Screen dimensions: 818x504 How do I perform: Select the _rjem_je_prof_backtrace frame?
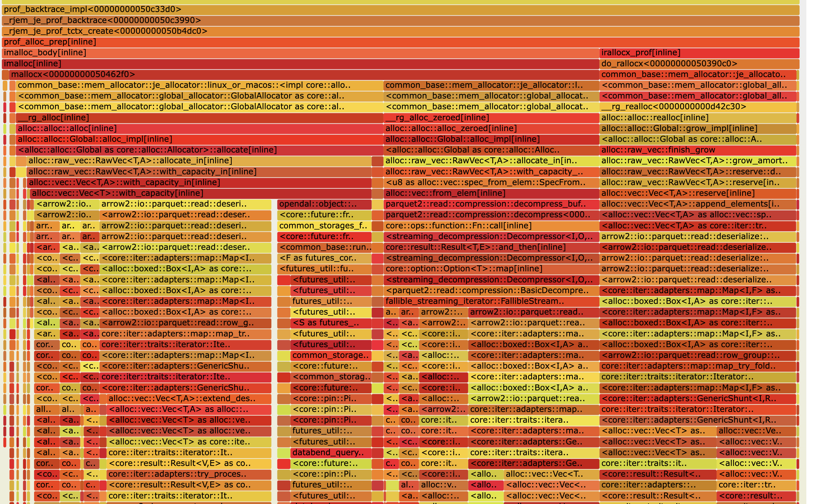[400, 20]
